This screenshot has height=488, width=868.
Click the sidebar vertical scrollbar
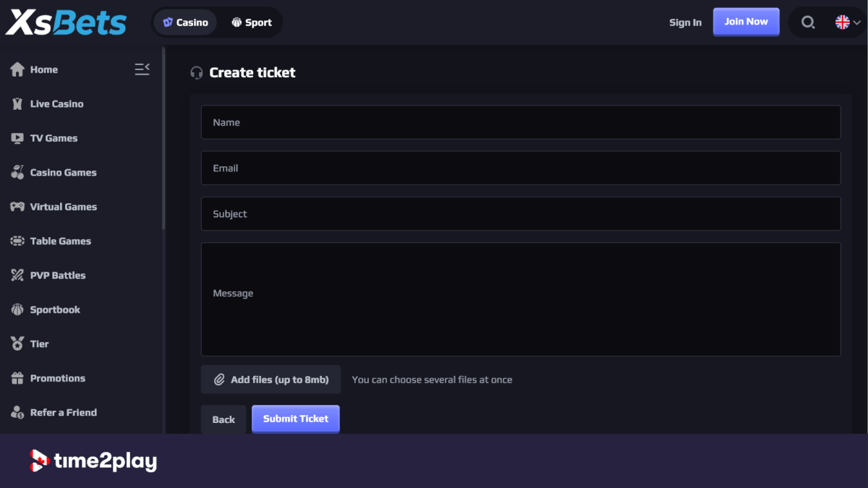(163, 139)
